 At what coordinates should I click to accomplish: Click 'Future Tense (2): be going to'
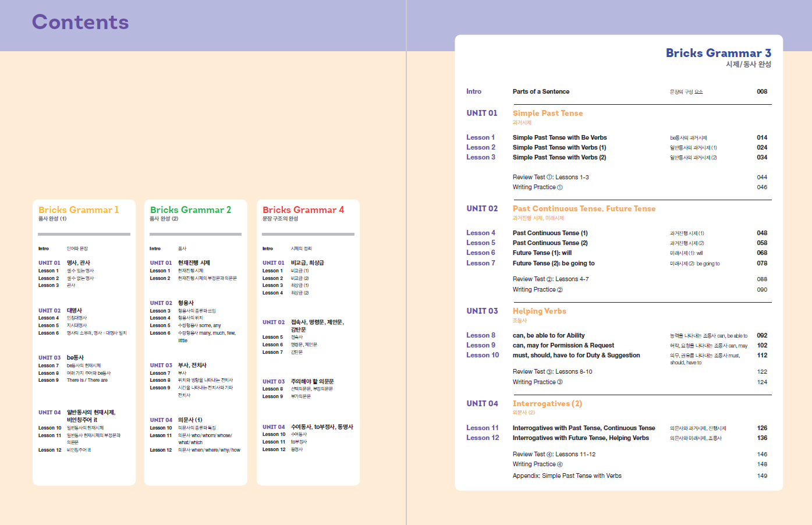pos(554,263)
